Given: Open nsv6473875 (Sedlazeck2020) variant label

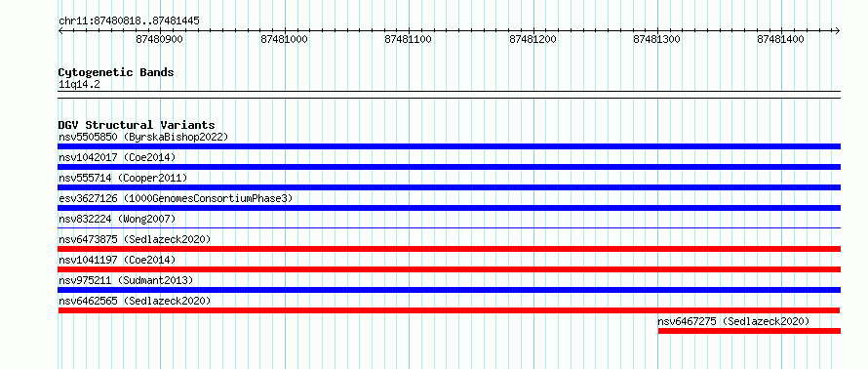Looking at the screenshot, I should 135,239.
